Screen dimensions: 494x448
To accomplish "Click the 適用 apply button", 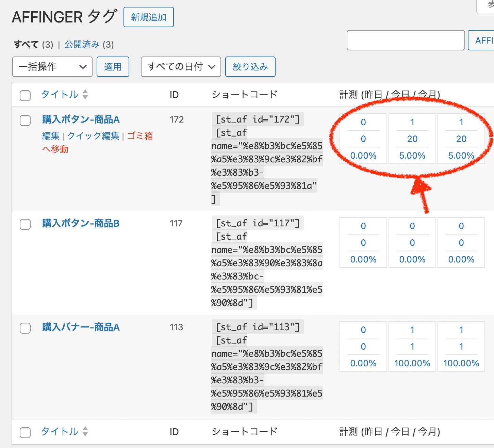I will coord(113,67).
